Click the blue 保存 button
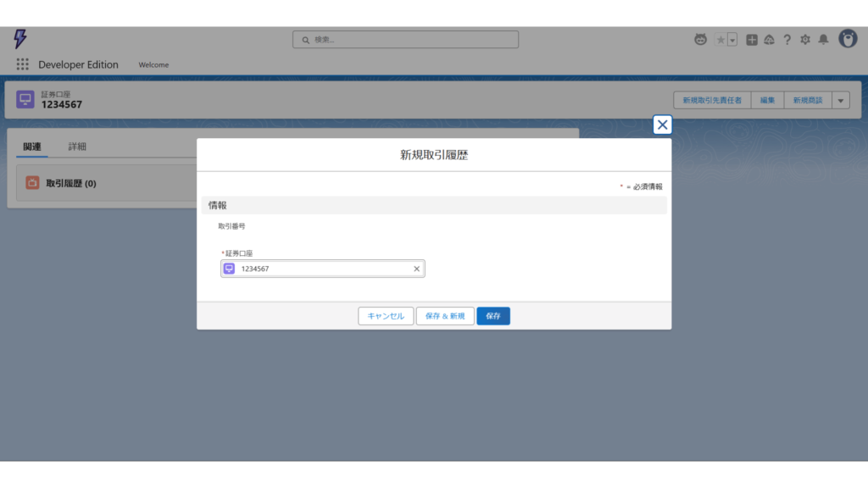The height and width of the screenshot is (488, 868). pos(493,316)
